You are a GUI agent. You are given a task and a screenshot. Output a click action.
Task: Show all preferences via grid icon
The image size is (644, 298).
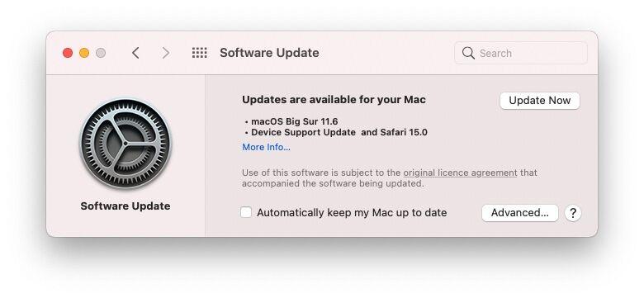coord(200,53)
